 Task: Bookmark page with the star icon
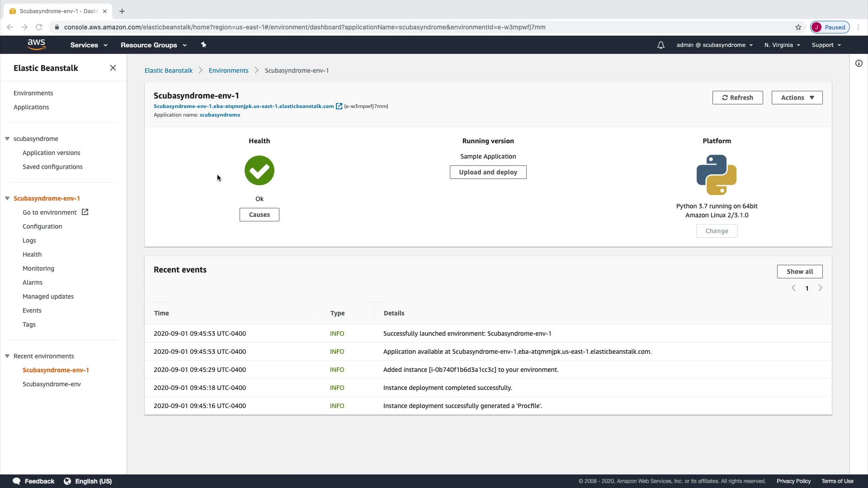[798, 27]
